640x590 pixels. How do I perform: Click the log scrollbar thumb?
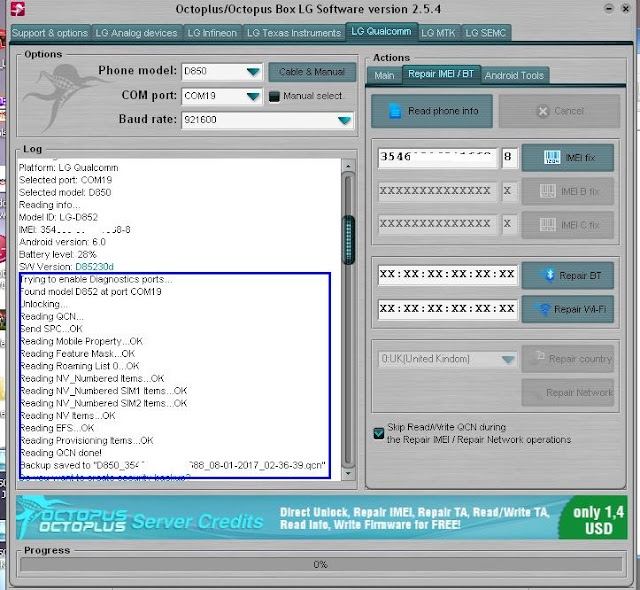tap(348, 240)
